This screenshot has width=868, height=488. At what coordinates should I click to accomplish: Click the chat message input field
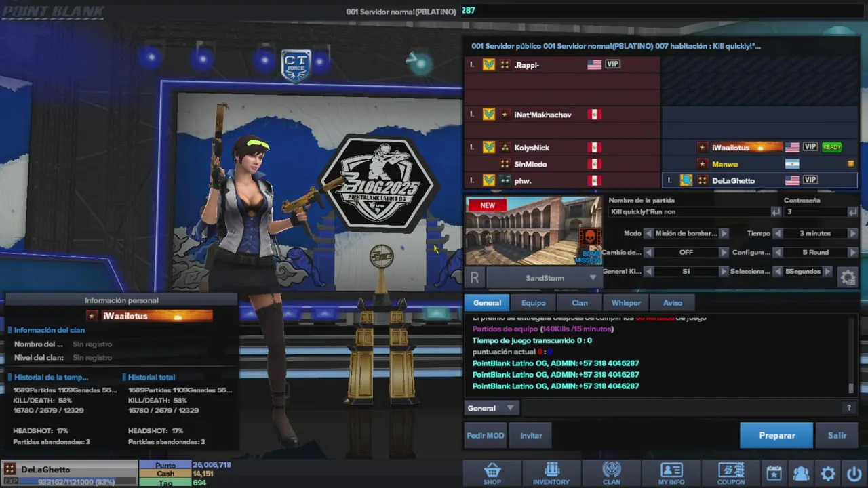(682, 408)
